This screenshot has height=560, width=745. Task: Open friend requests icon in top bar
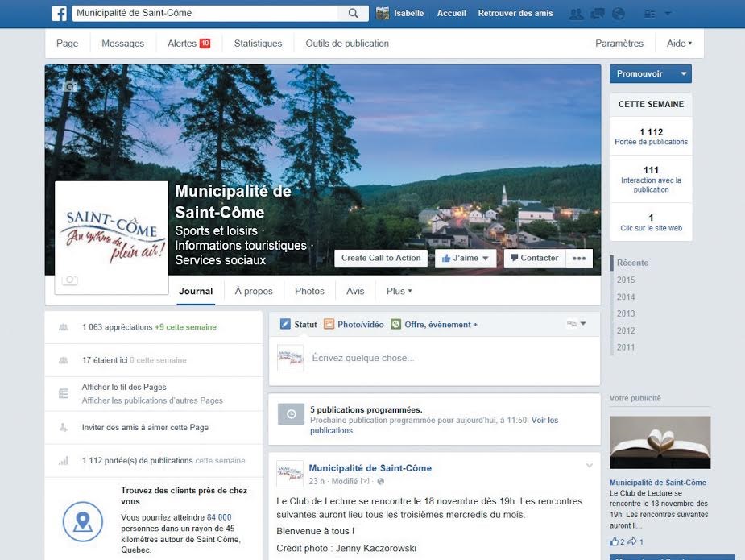[x=577, y=14]
